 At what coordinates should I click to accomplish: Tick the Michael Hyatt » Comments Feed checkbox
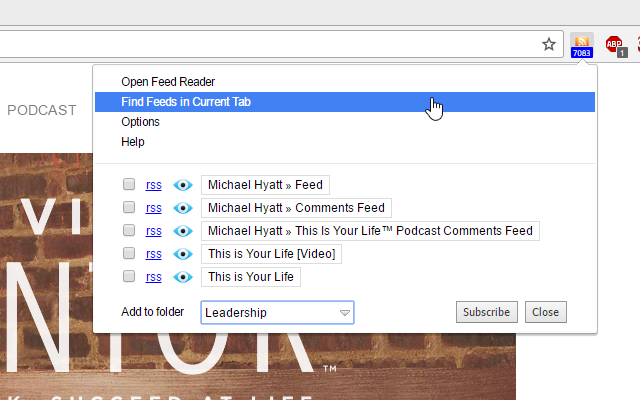(129, 208)
